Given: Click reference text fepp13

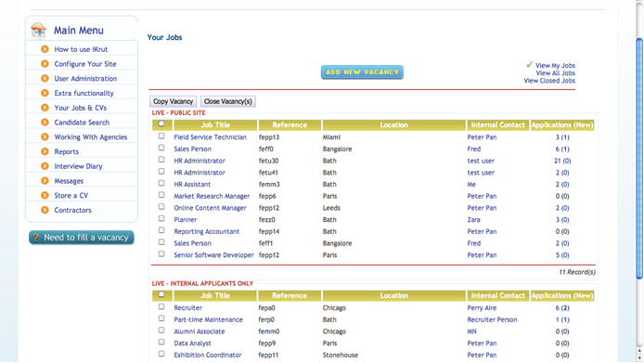Looking at the screenshot, I should pyautogui.click(x=269, y=137).
